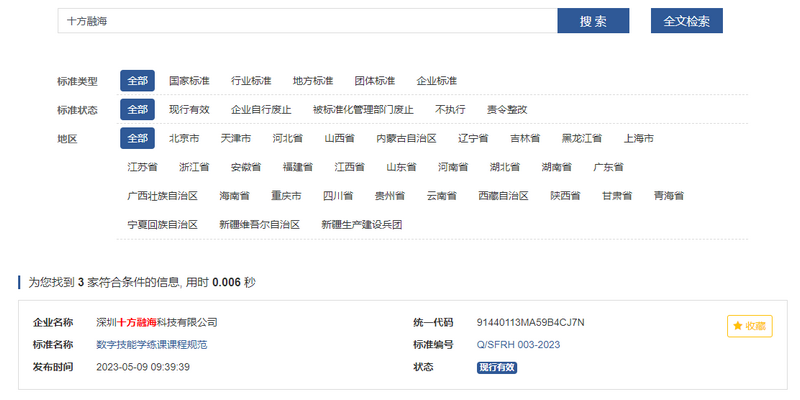The image size is (800, 400).
Task: Select 企业自行废止 status filter
Action: pyautogui.click(x=261, y=109)
